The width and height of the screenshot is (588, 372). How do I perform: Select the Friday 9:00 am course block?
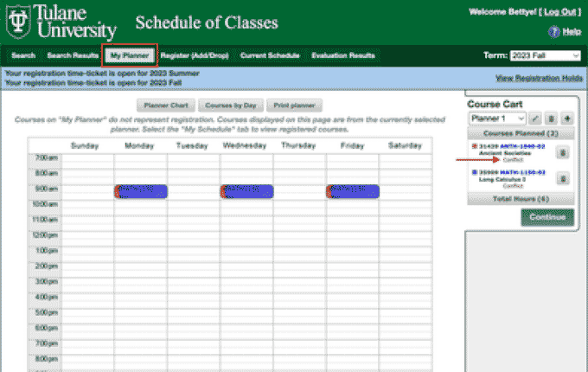click(x=353, y=191)
